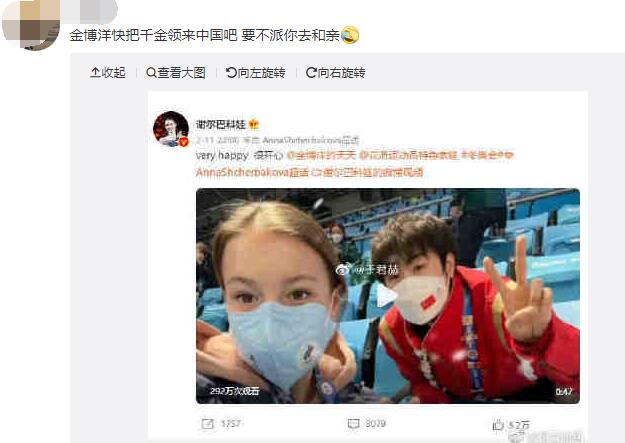
Task: Play the video with the center play button
Action: click(386, 295)
